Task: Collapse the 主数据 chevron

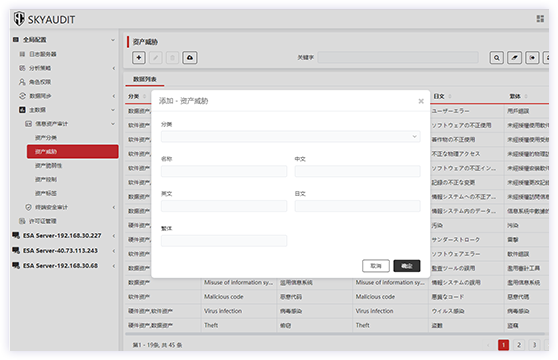Action: (x=113, y=110)
